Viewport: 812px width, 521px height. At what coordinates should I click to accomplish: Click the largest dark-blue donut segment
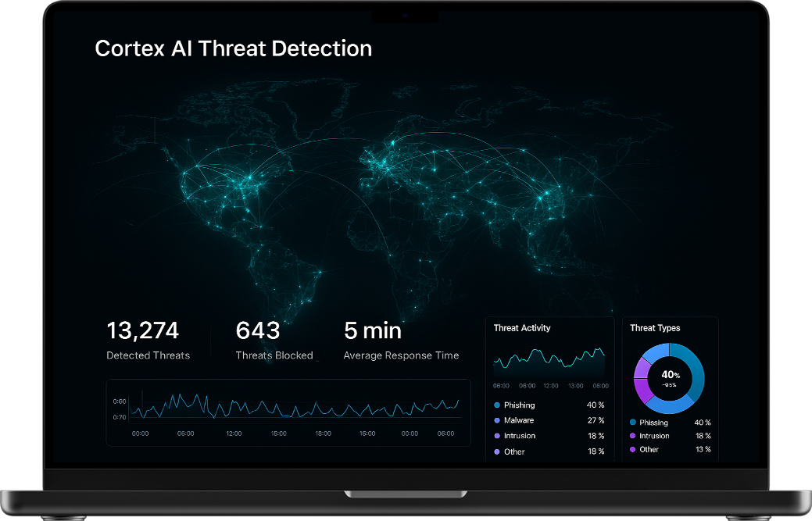[x=694, y=373]
